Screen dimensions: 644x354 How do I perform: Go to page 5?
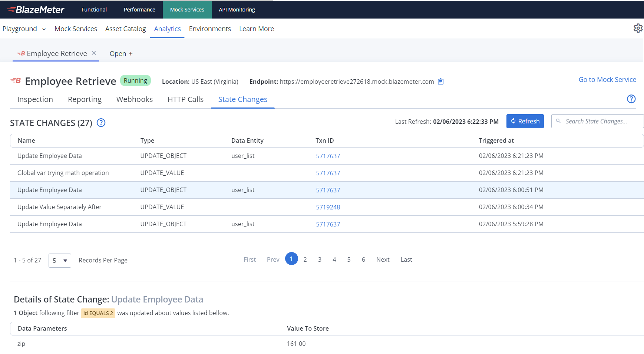click(349, 260)
